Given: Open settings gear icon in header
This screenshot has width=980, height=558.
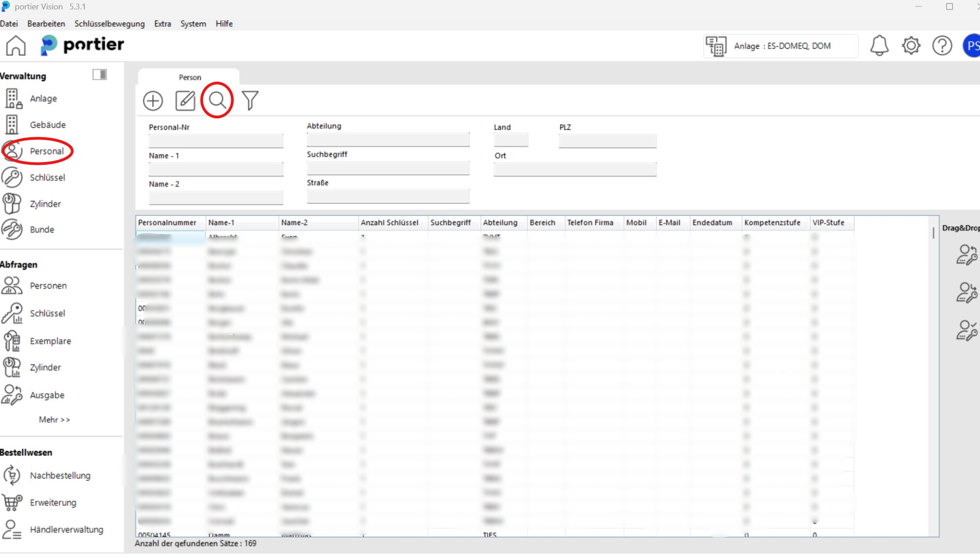Looking at the screenshot, I should click(911, 46).
